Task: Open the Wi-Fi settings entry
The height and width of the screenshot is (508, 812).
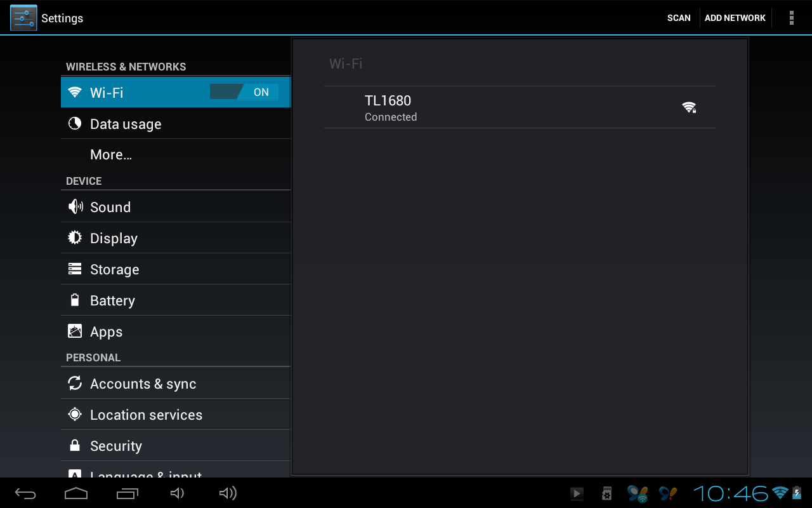Action: (x=176, y=92)
